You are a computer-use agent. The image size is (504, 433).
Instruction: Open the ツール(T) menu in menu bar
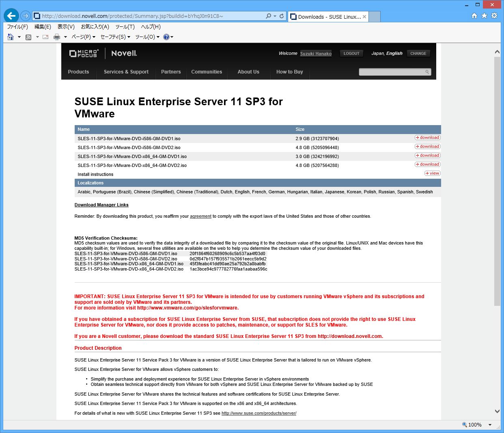pos(125,27)
